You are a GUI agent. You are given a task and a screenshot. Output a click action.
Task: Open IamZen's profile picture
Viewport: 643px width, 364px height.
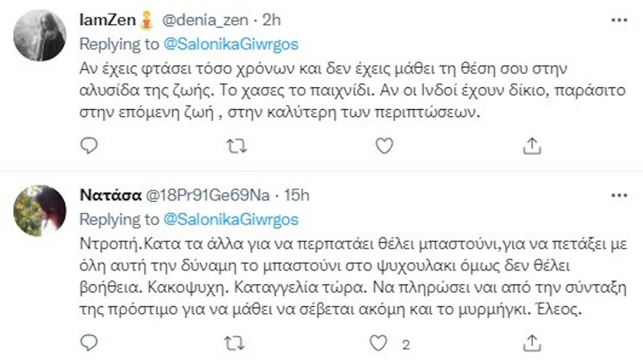pos(40,35)
